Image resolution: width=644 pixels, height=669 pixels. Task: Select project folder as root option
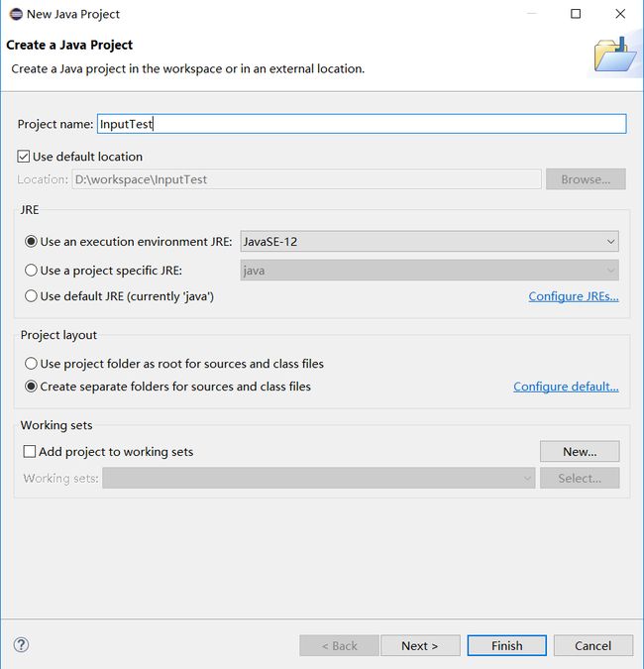tap(32, 364)
